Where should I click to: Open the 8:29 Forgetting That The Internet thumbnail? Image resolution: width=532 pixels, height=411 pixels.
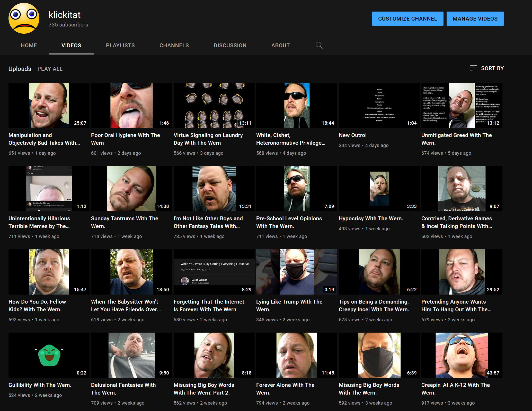pyautogui.click(x=214, y=272)
